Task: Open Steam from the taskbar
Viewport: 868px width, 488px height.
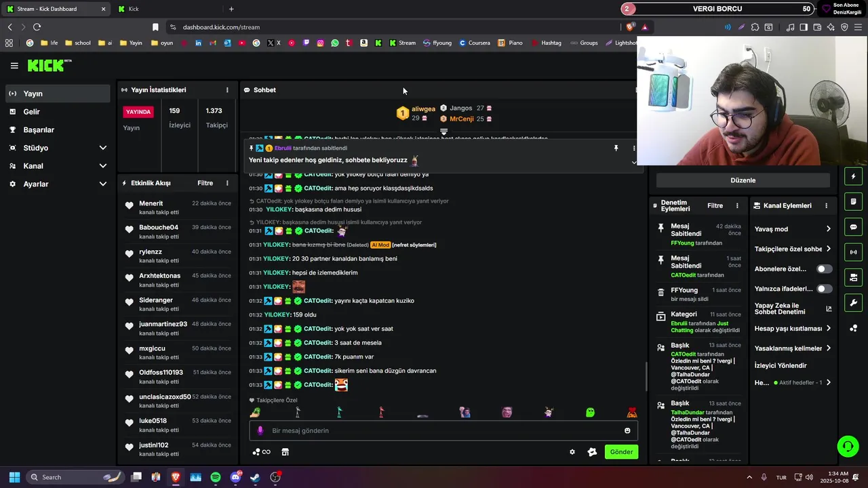Action: point(255,477)
